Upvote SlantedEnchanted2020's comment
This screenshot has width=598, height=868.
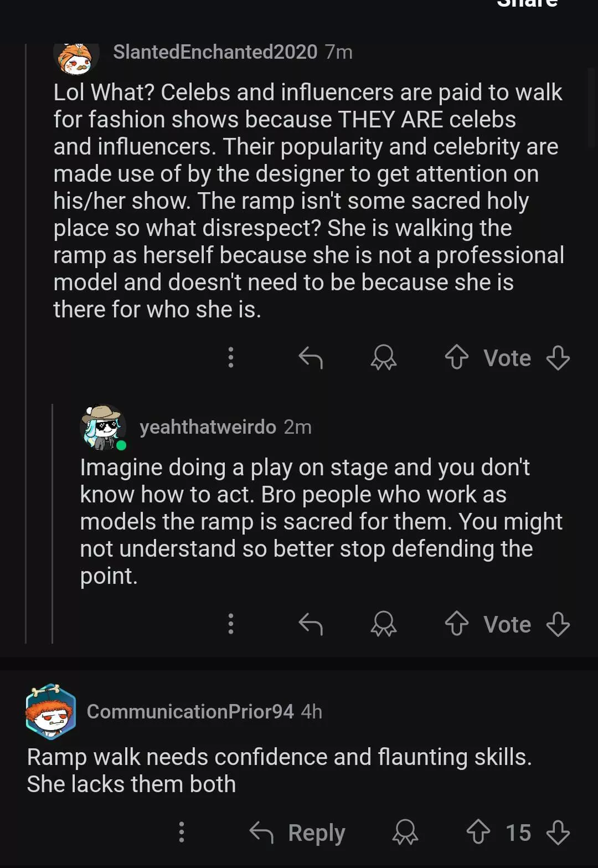(456, 358)
